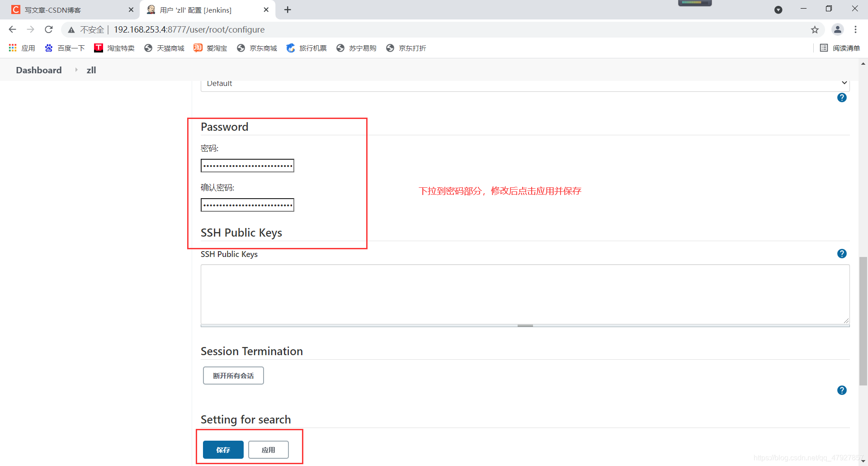Click help icon for SSH Public Keys

tap(842, 254)
